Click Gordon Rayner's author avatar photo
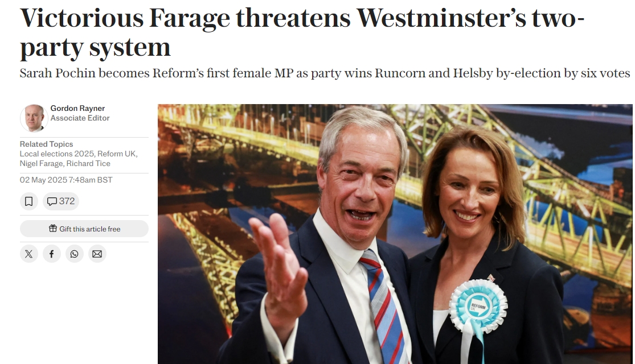 [x=34, y=118]
